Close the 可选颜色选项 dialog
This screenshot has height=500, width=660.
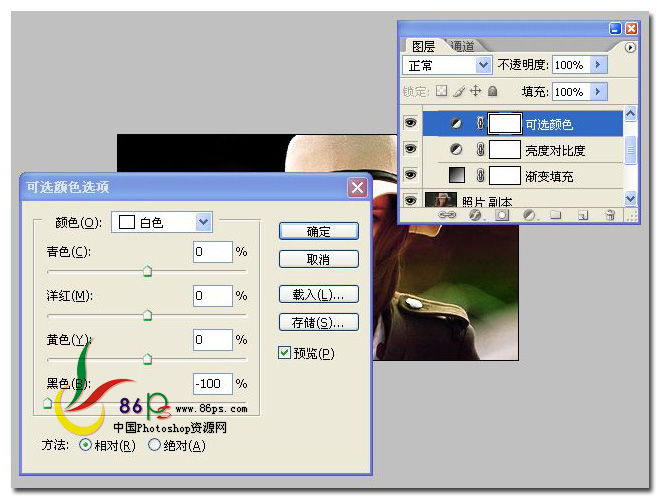tap(357, 187)
